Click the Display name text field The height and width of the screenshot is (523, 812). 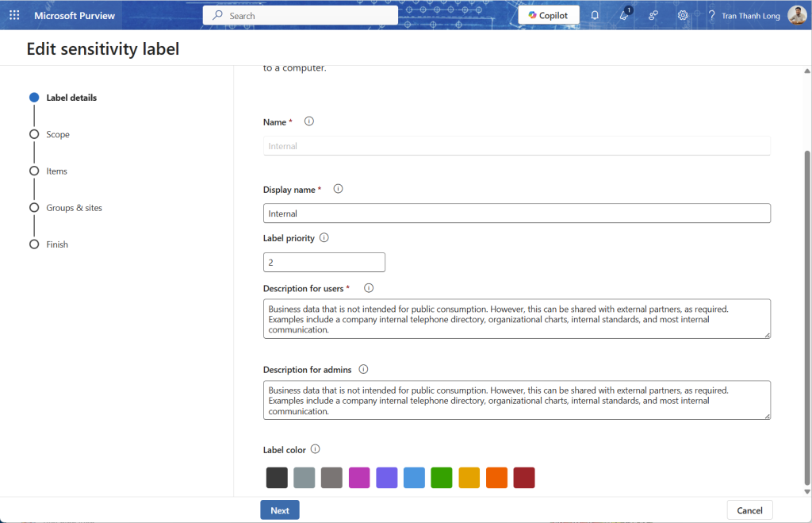[x=516, y=213]
